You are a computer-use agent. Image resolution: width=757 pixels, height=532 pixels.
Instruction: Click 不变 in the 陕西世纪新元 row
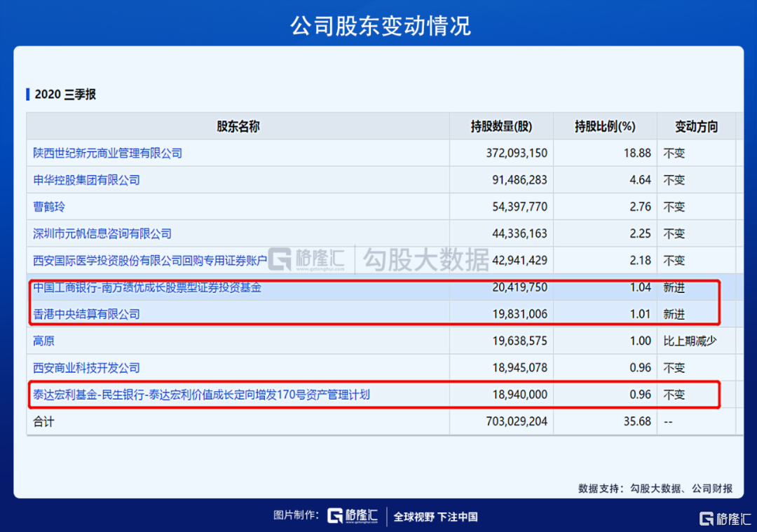[674, 154]
